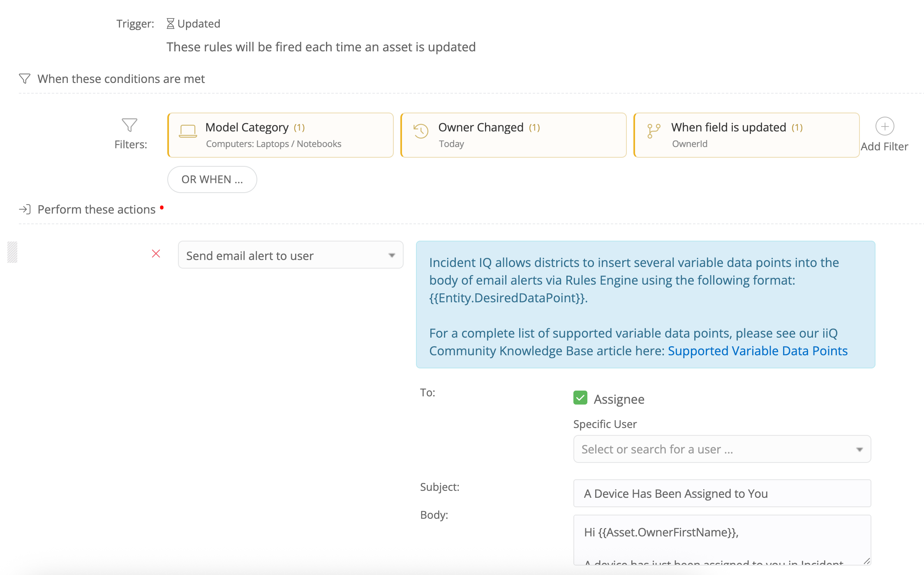Click the hourglass Updated trigger icon
Image resolution: width=924 pixels, height=575 pixels.
(170, 24)
